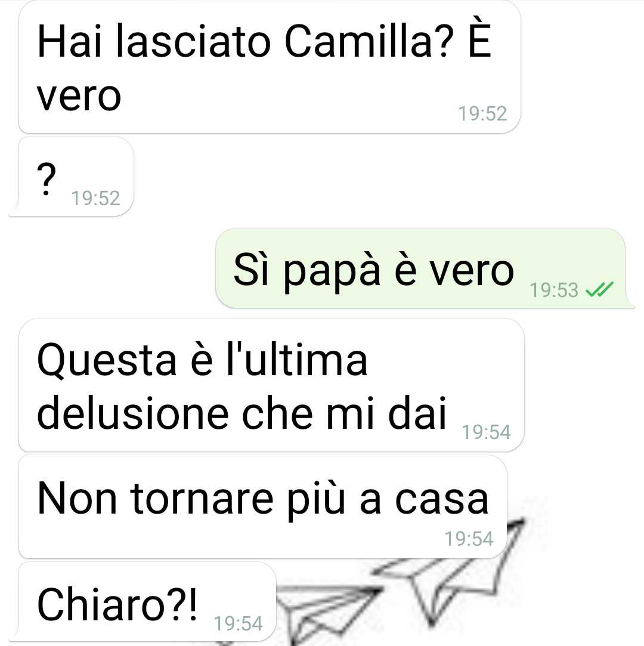Click the 19:52 timestamp on the Camilla message
This screenshot has width=644, height=646.
482,114
